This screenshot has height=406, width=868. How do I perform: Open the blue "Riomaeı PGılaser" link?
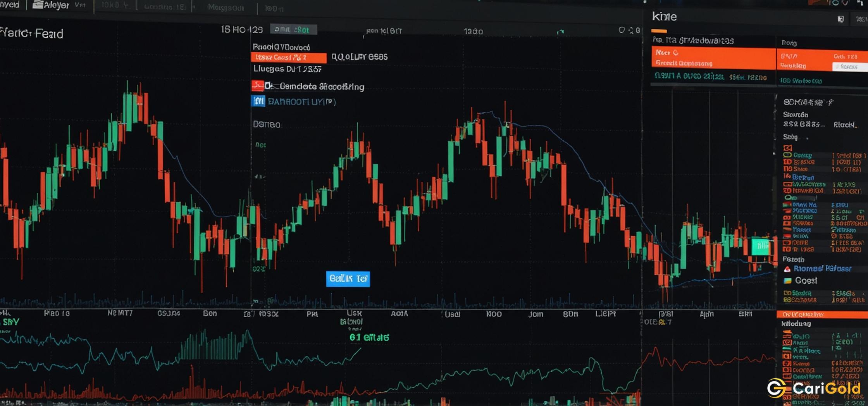[822, 268]
